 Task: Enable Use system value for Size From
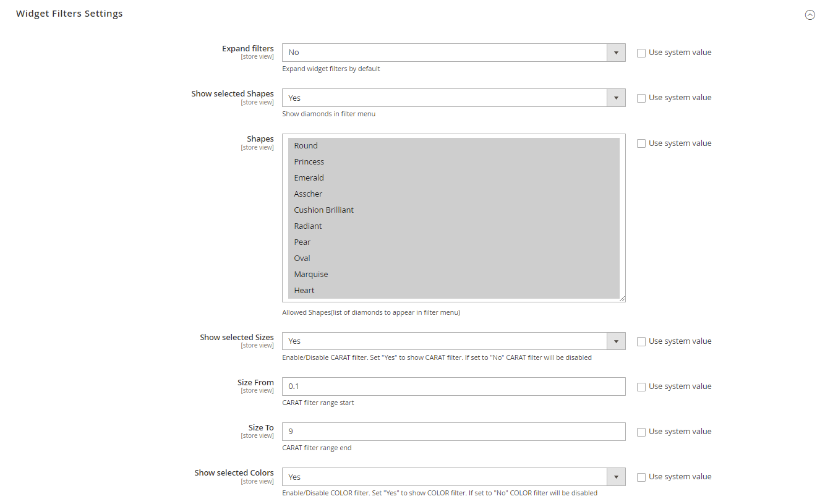point(641,387)
